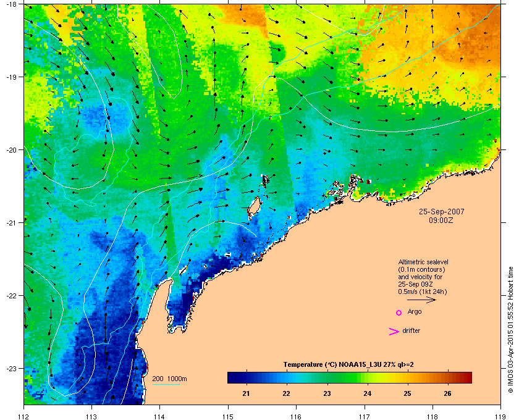
Task: Click the dark red end of temperature colorbar
Action: (467, 377)
